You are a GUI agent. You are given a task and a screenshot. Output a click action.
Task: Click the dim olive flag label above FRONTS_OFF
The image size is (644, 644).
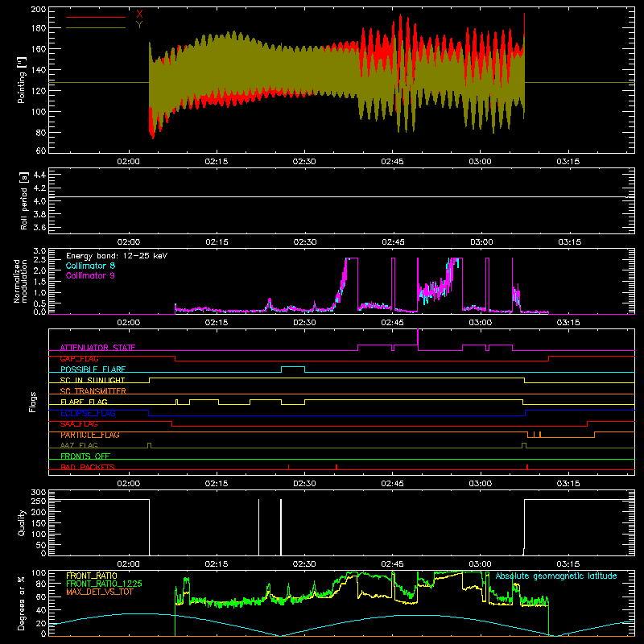(79, 445)
